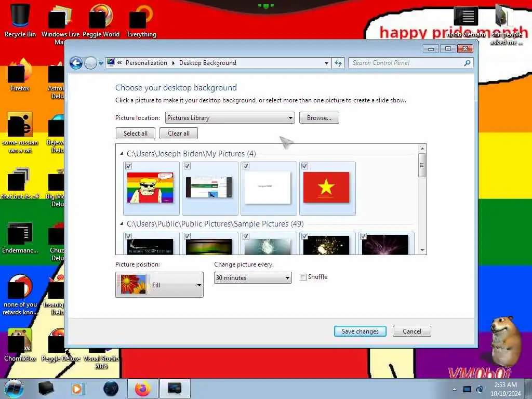
Task: Open the Peggle World desktop shortcut
Action: point(101,20)
